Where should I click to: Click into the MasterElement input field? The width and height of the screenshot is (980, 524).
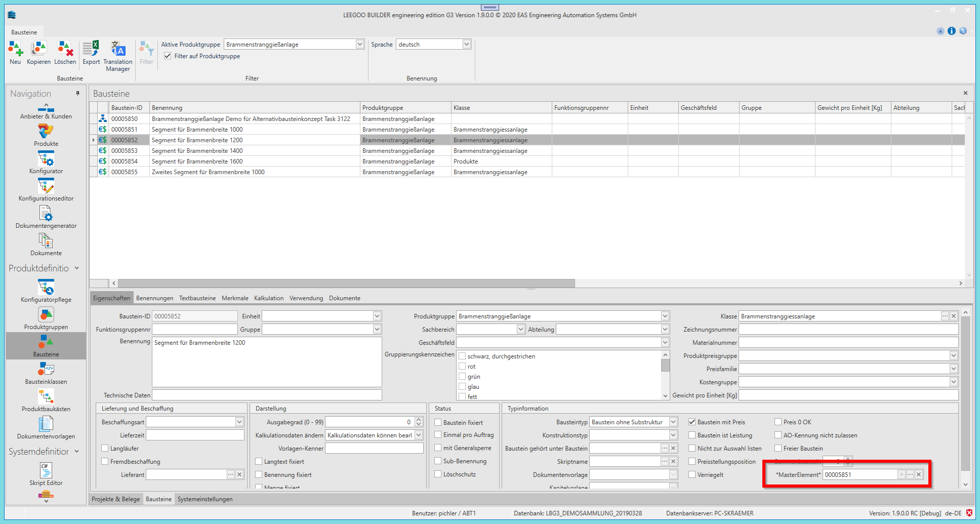860,474
